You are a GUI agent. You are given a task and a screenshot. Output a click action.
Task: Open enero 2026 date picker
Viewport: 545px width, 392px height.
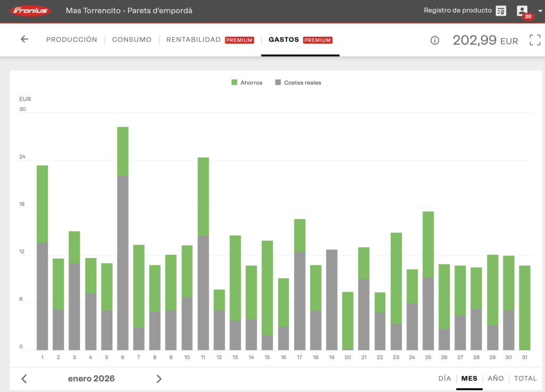coord(91,379)
